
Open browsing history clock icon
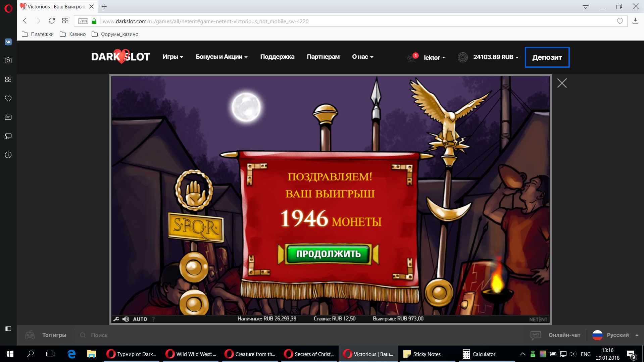[8, 155]
